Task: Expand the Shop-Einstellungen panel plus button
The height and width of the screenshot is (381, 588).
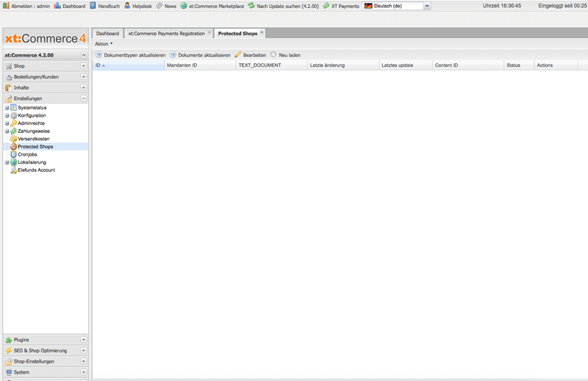Action: [83, 361]
